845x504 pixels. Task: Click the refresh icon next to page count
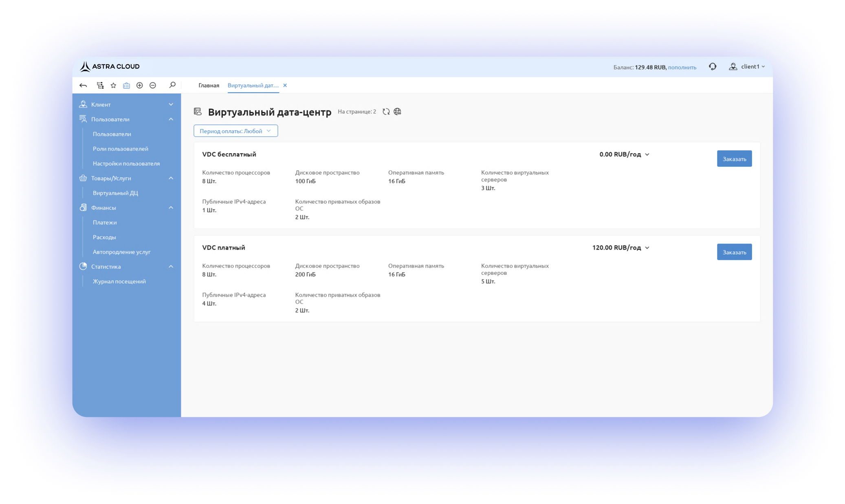pos(386,112)
